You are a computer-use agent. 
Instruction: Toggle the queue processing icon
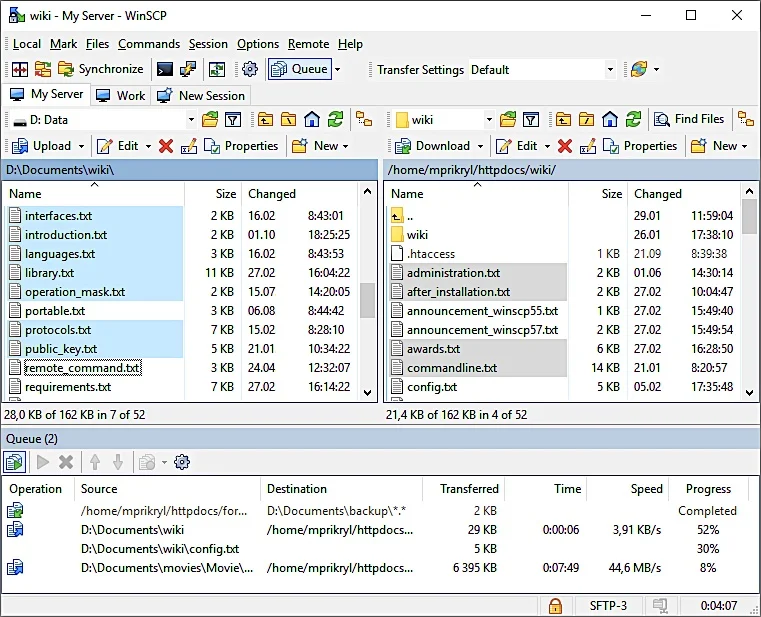[15, 463]
